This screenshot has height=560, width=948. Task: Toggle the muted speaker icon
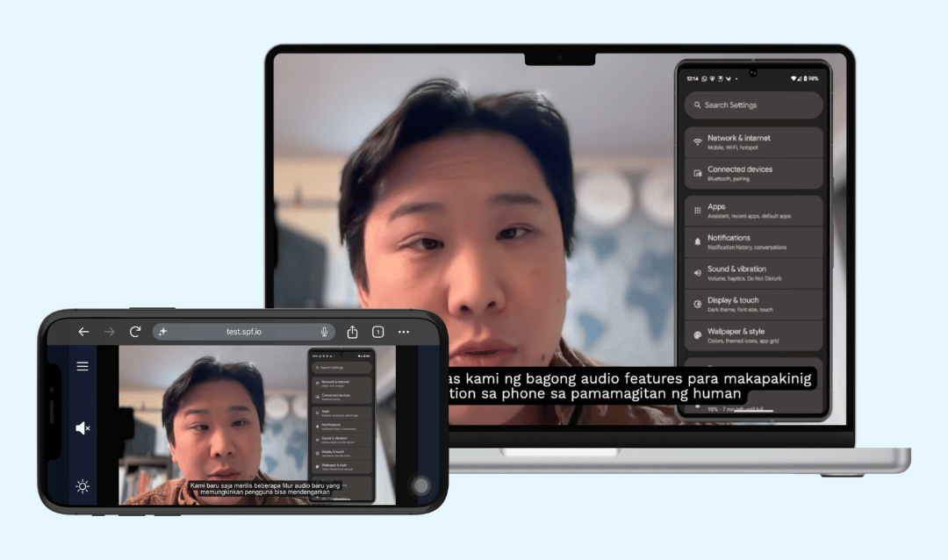tap(83, 428)
